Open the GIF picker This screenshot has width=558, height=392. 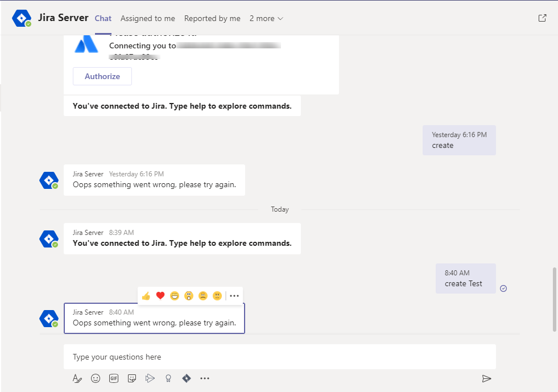point(114,378)
